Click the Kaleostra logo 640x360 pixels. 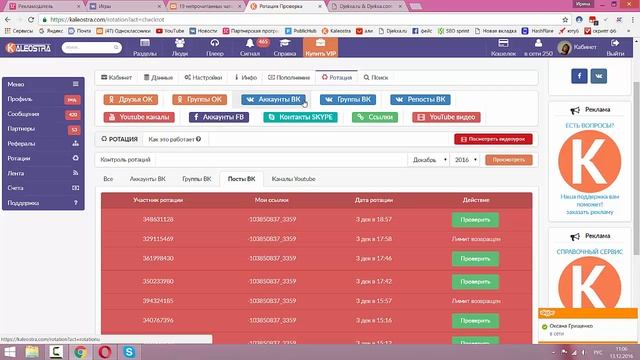[x=29, y=48]
